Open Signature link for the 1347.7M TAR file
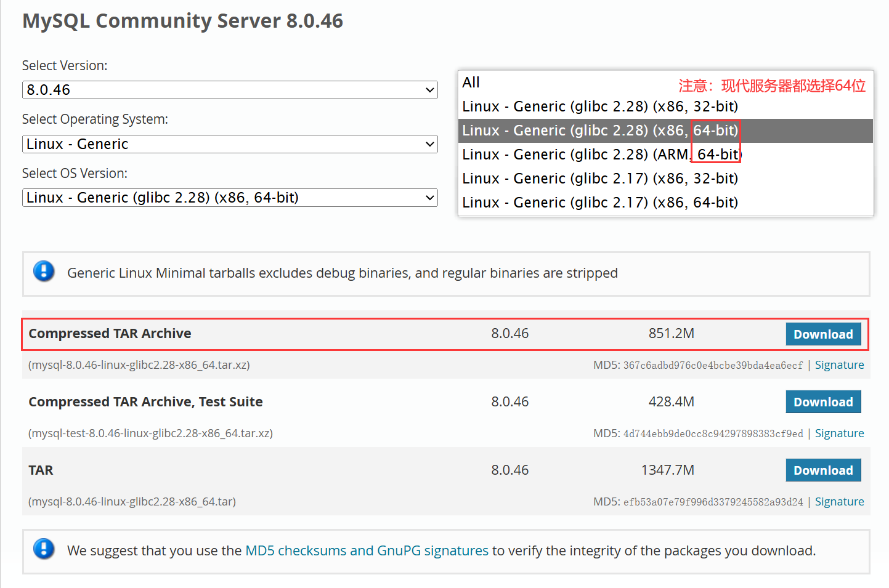 click(839, 502)
